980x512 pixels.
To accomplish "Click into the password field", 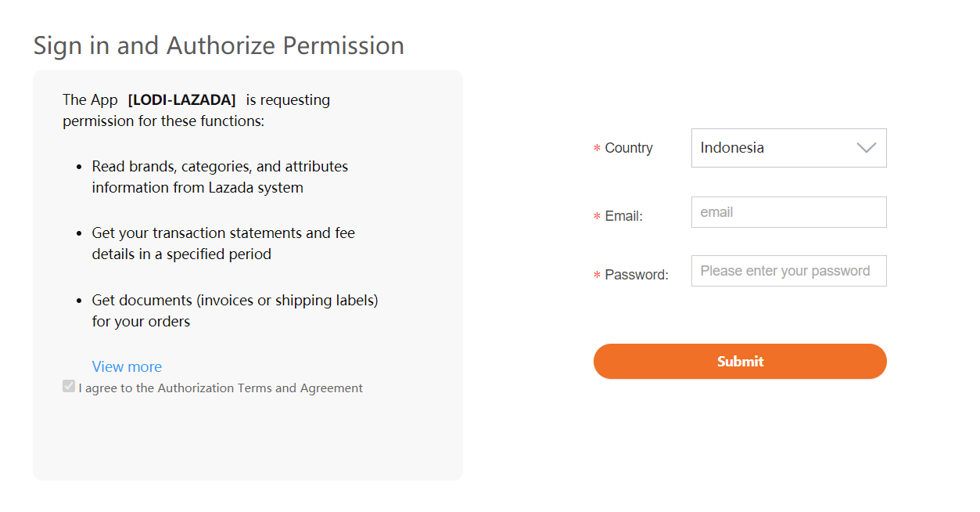I will [788, 271].
